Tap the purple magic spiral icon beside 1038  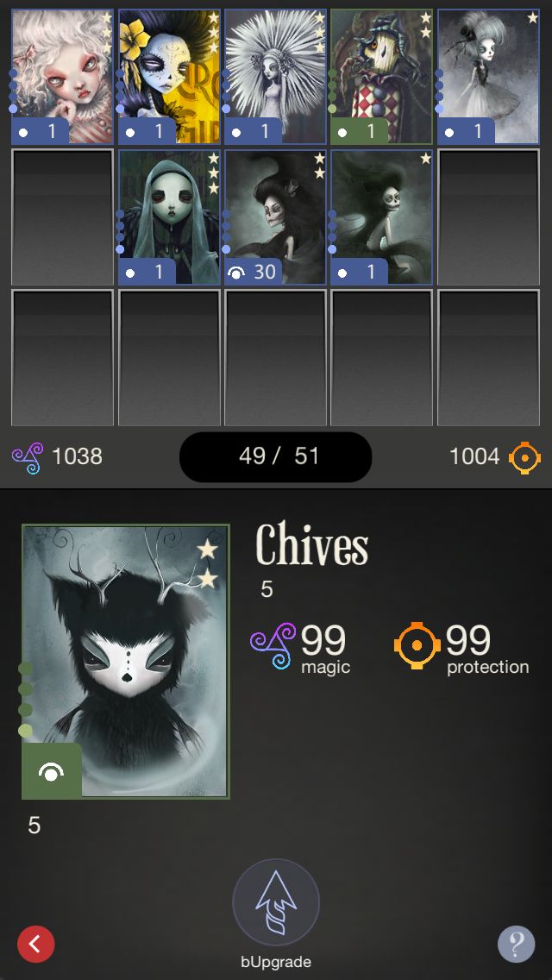click(x=28, y=457)
